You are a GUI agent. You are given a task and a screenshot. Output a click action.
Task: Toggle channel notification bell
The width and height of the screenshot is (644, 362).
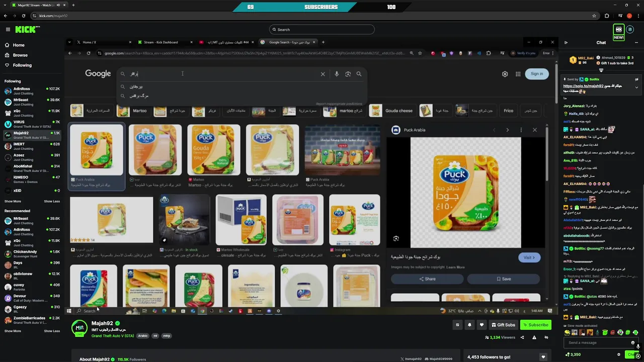pos(469,325)
